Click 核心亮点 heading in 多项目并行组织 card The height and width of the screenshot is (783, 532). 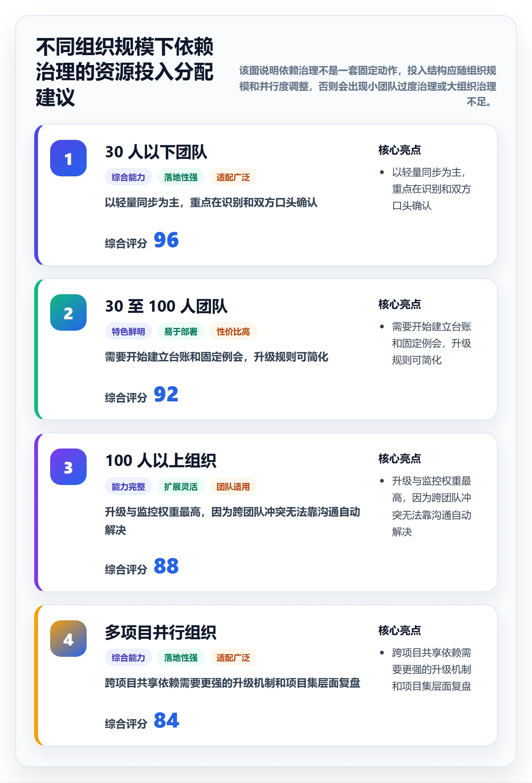(x=400, y=631)
